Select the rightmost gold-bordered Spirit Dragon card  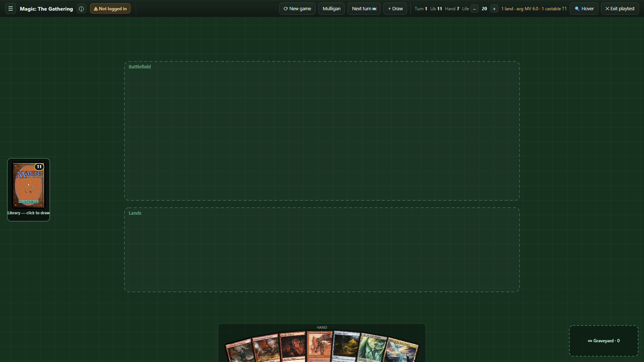point(402,350)
